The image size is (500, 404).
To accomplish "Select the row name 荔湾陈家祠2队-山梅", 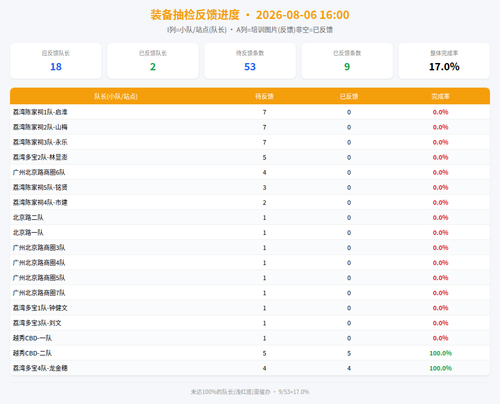I will pyautogui.click(x=40, y=127).
